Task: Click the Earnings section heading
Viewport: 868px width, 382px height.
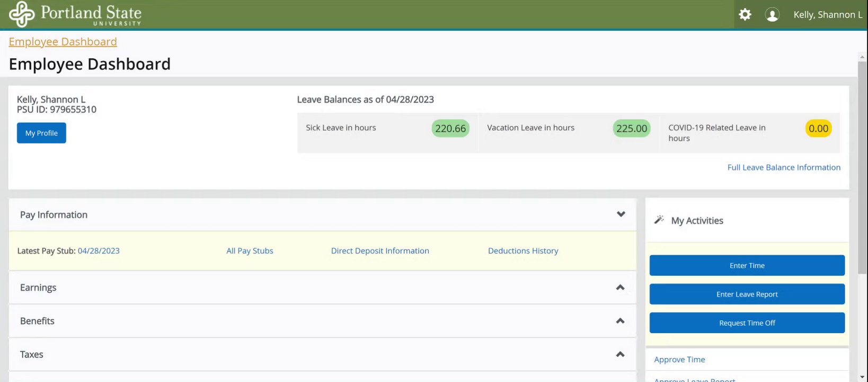Action: pyautogui.click(x=38, y=288)
